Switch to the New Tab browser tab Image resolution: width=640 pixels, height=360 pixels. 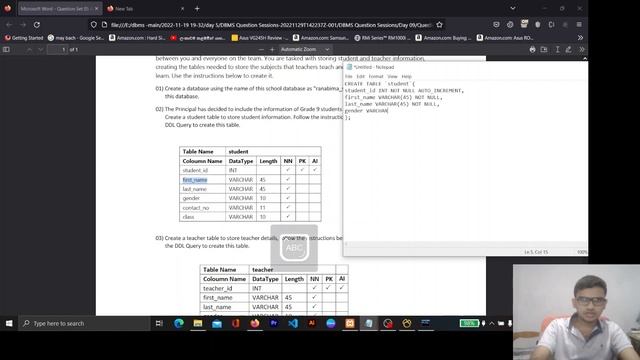[x=146, y=9]
